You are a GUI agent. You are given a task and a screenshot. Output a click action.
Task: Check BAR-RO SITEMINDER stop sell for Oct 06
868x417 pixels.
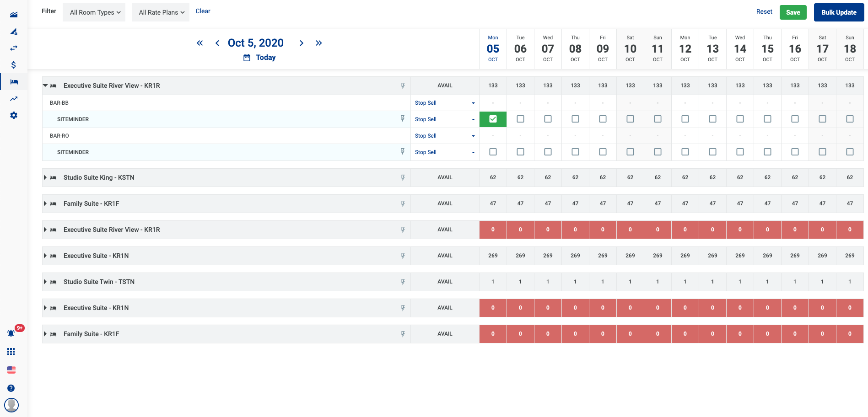pyautogui.click(x=520, y=152)
